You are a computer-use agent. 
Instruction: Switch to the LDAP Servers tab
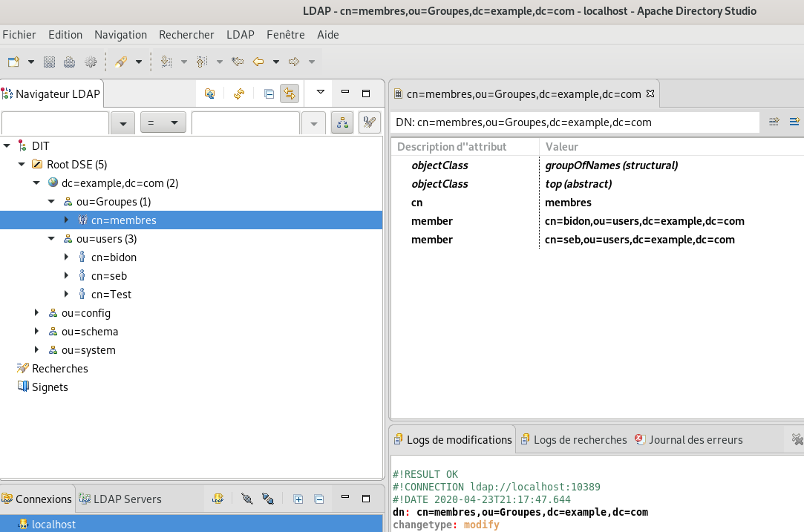120,499
